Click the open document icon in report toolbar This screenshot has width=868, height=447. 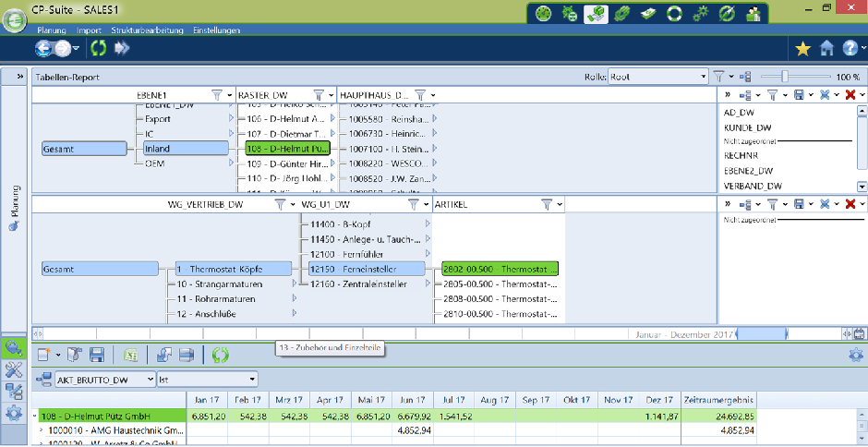74,355
